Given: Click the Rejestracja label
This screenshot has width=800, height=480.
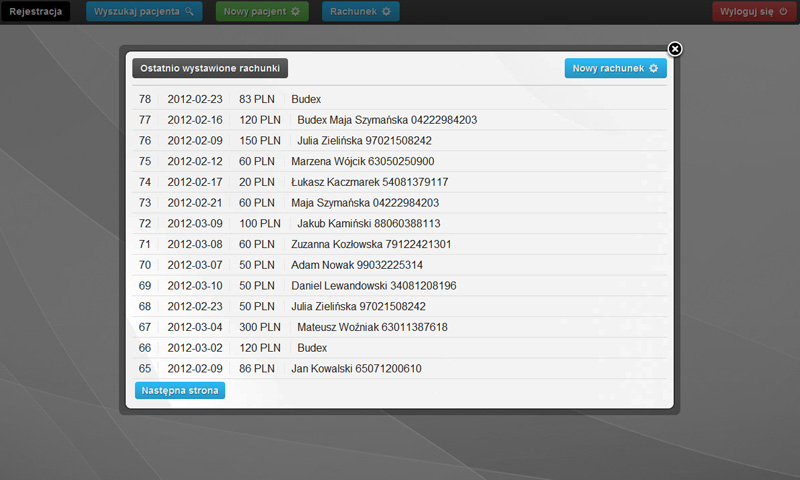Looking at the screenshot, I should pyautogui.click(x=35, y=11).
